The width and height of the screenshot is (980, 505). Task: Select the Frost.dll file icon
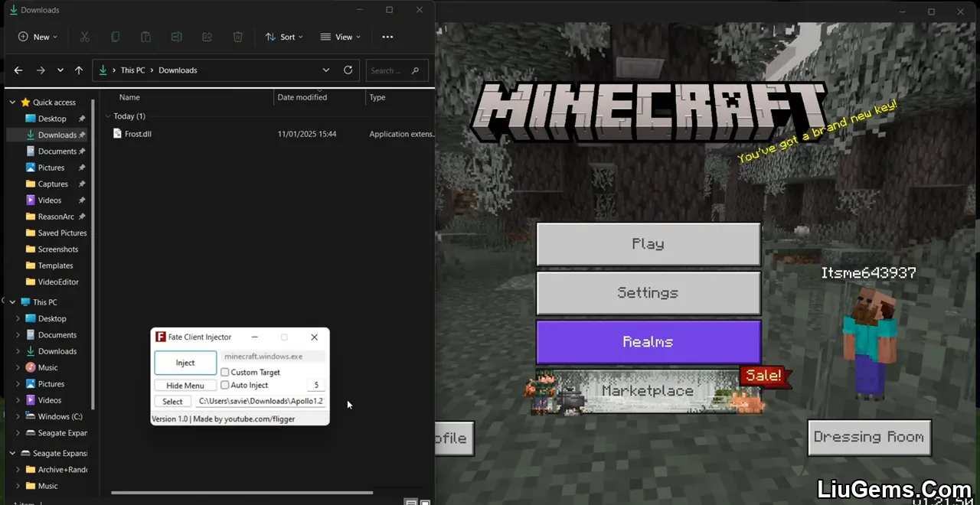coord(117,133)
